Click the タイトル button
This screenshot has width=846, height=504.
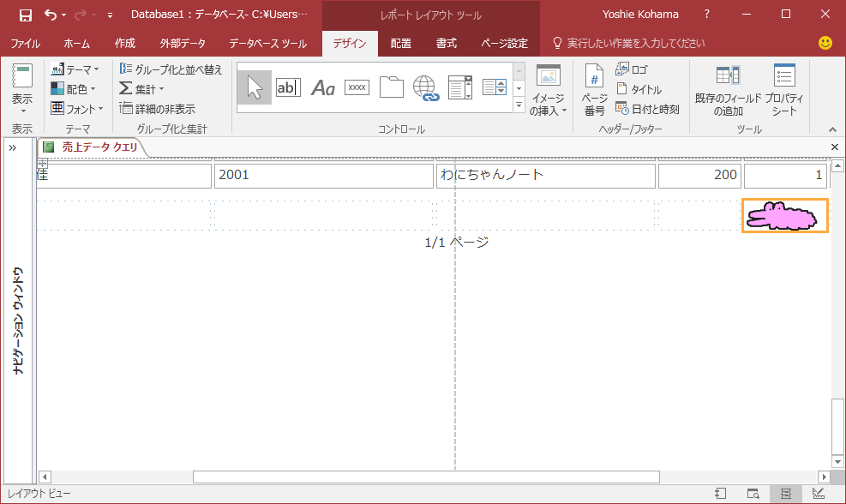pyautogui.click(x=639, y=89)
